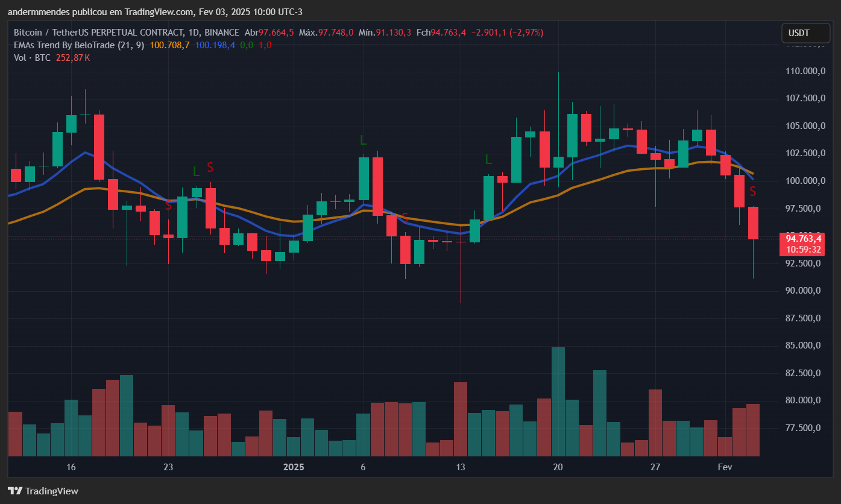This screenshot has width=841, height=504.
Task: Click the 2025 year label on time axis
Action: pyautogui.click(x=294, y=467)
